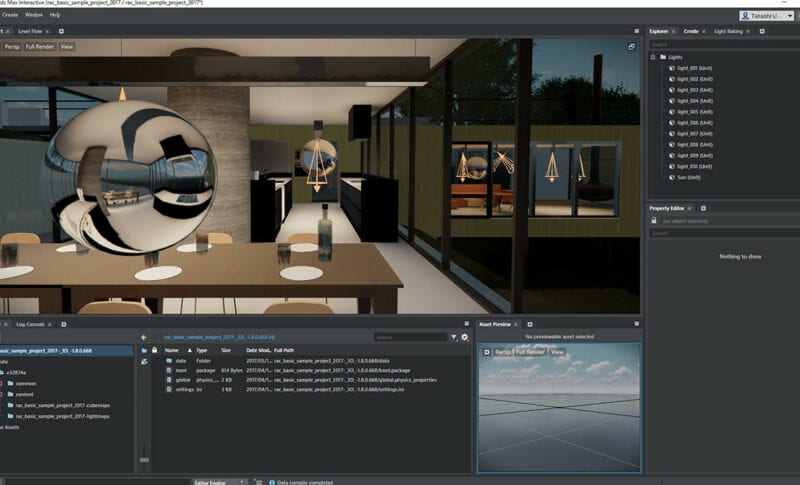Image resolution: width=800 pixels, height=485 pixels.
Task: Click the back arrow in the asset browser
Action: click(x=144, y=337)
